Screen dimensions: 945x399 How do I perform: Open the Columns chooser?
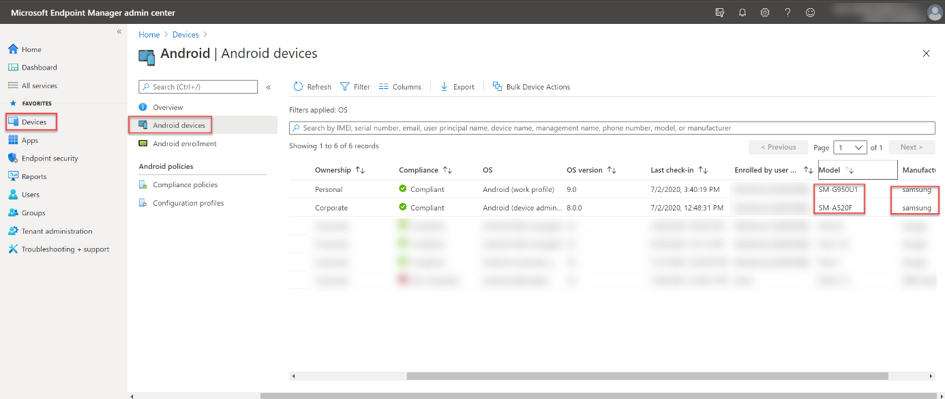(x=400, y=87)
